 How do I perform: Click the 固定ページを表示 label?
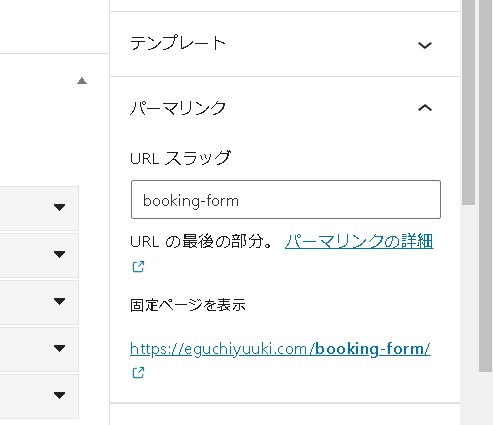(x=188, y=305)
